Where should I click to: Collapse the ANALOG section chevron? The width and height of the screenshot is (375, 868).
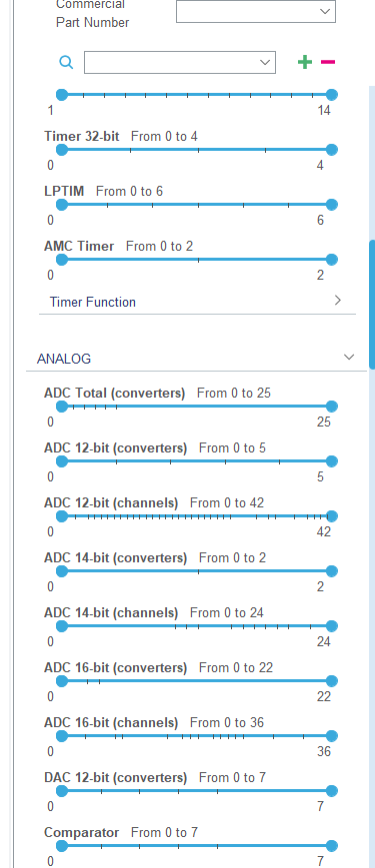pos(349,357)
